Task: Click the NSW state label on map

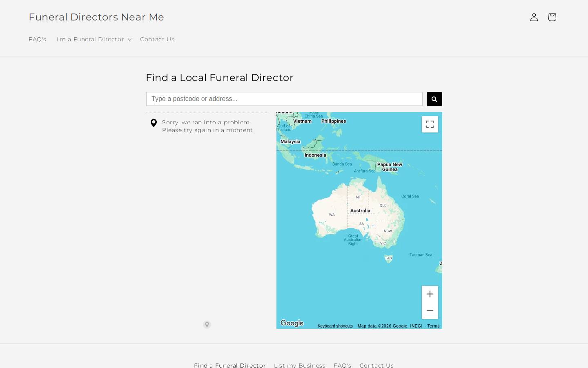Action: pos(388,231)
